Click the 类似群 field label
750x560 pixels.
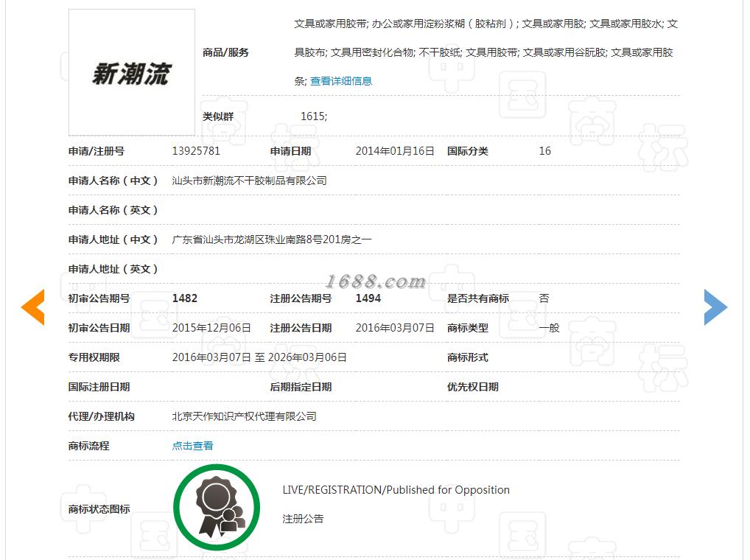pos(218,116)
